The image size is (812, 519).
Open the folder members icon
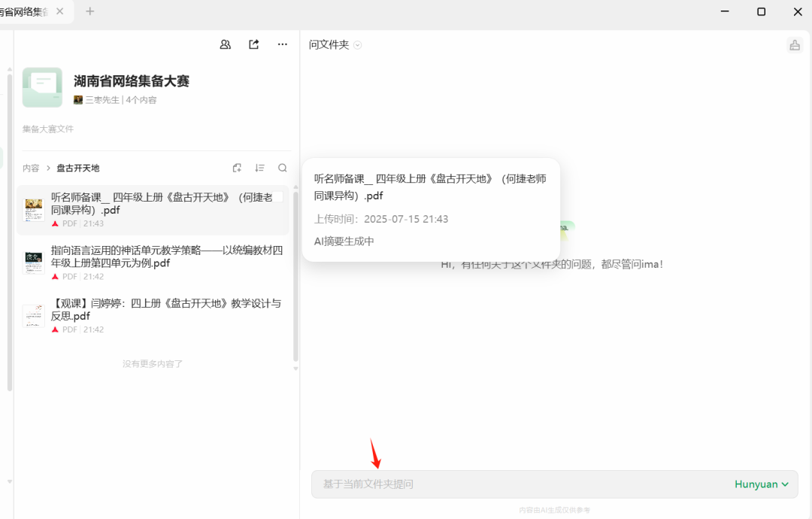point(225,44)
